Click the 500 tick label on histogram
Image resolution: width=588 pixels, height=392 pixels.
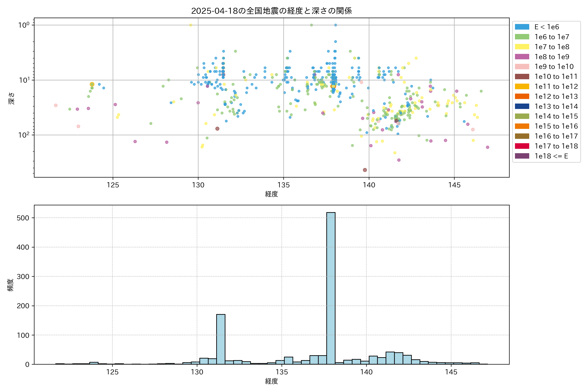(23, 218)
